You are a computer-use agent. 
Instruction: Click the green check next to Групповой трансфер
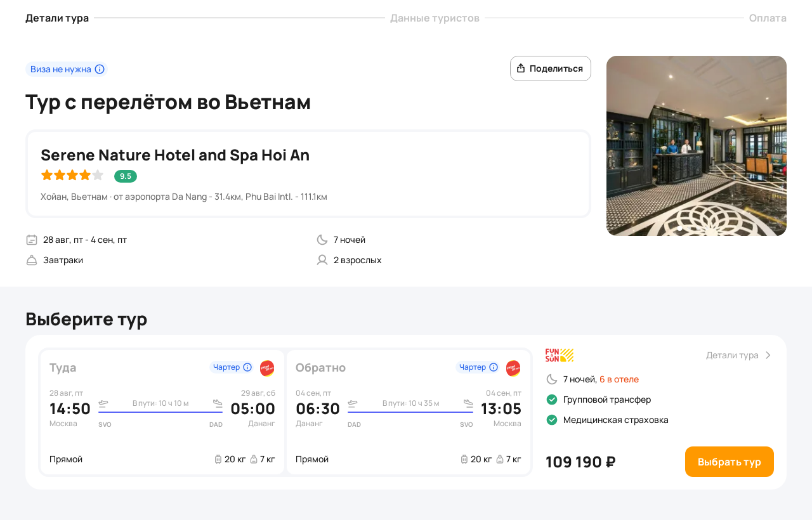click(552, 400)
